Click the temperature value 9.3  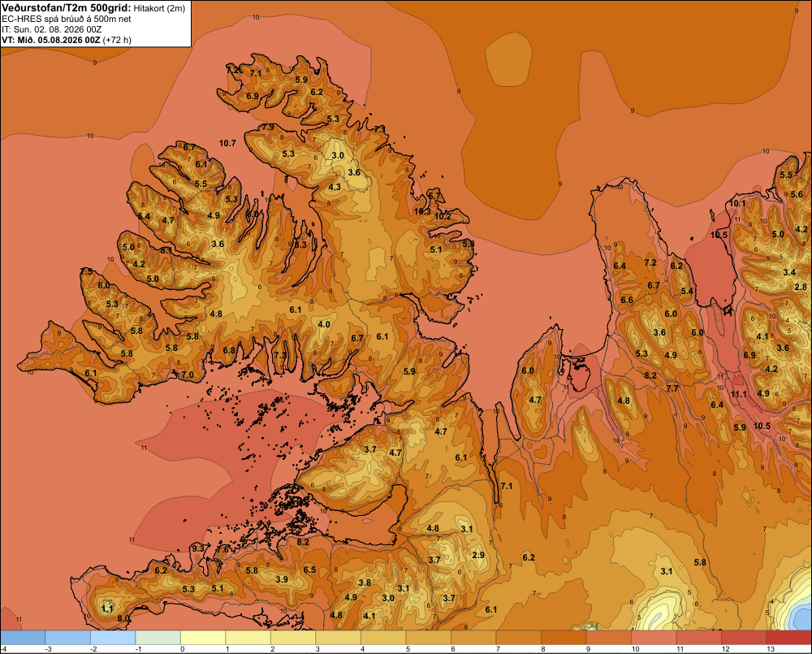[x=198, y=548]
